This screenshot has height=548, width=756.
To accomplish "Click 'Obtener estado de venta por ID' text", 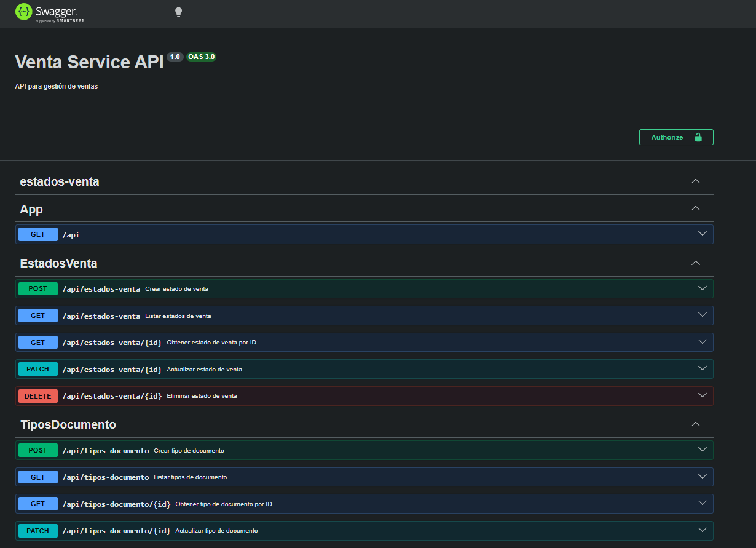I will point(211,343).
